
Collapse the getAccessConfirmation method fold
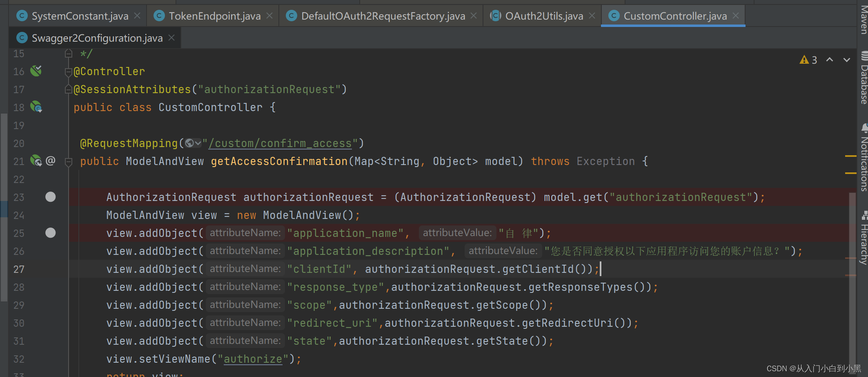[69, 162]
